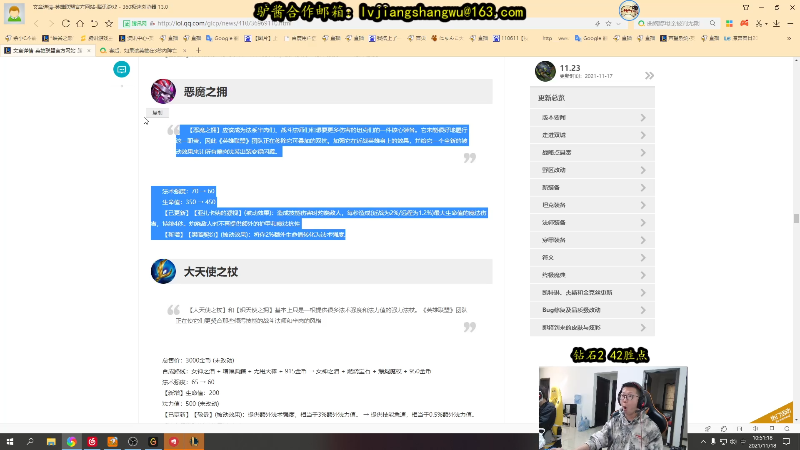
Task: Open the 更新总览 sidebar header
Action: point(592,97)
